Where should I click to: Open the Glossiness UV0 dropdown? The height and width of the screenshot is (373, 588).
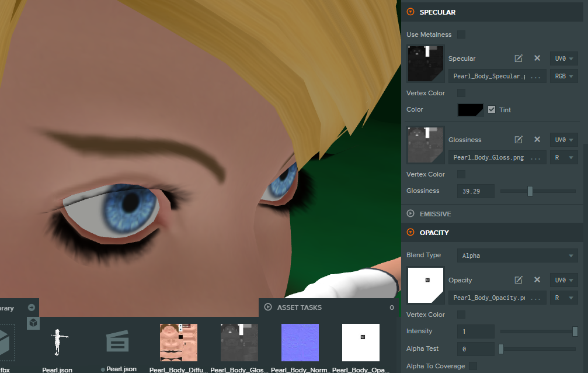click(x=563, y=140)
